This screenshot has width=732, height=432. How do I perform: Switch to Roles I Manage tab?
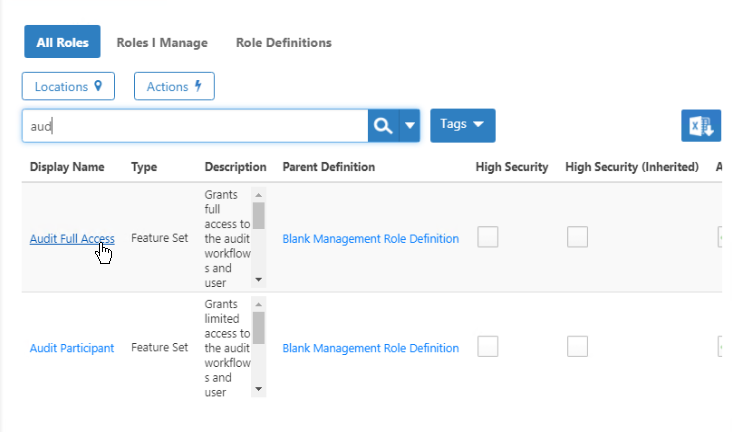point(162,43)
